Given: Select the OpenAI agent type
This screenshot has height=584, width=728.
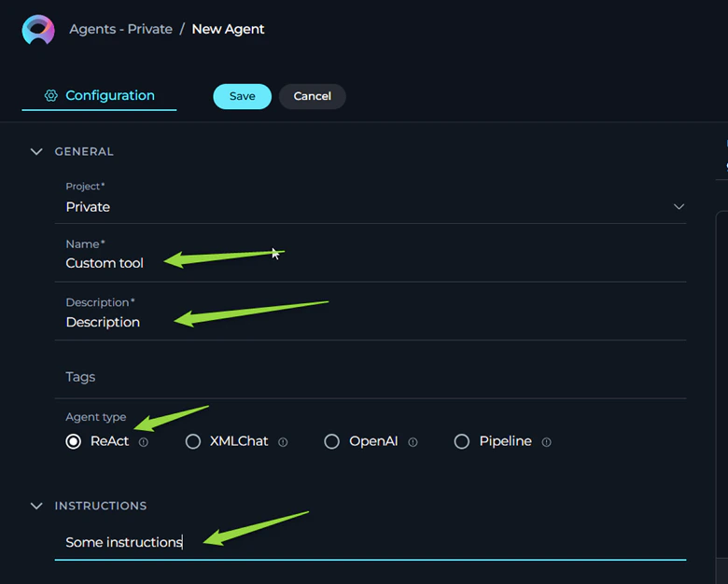Looking at the screenshot, I should [x=331, y=441].
